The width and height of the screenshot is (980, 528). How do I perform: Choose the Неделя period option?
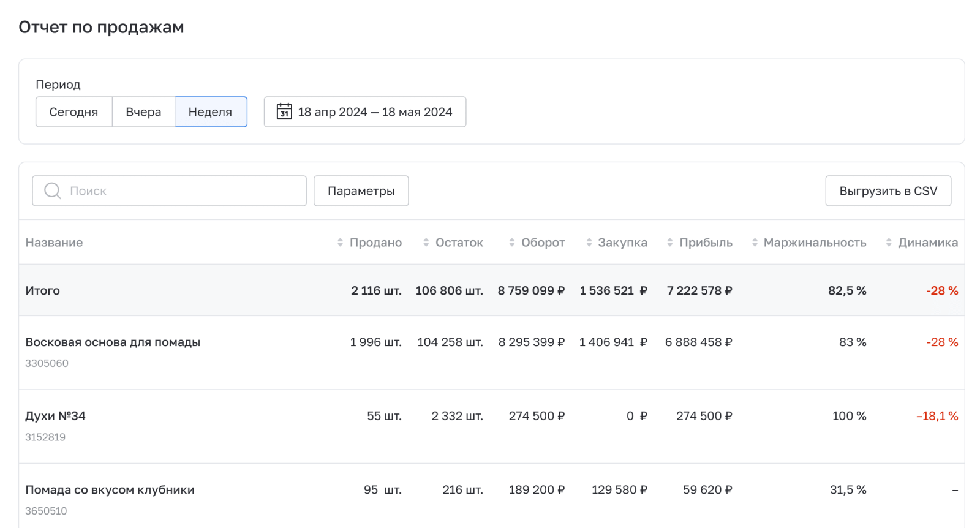tap(211, 111)
